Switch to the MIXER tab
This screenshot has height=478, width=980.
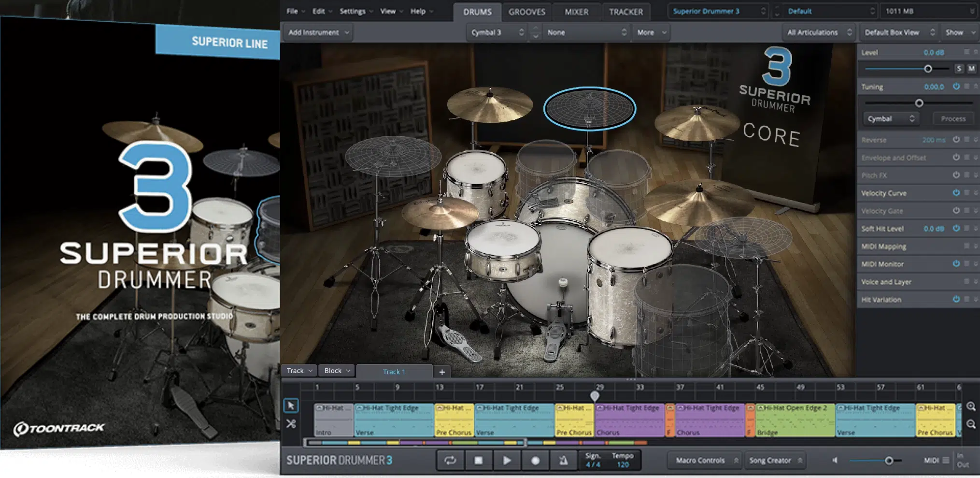click(577, 12)
